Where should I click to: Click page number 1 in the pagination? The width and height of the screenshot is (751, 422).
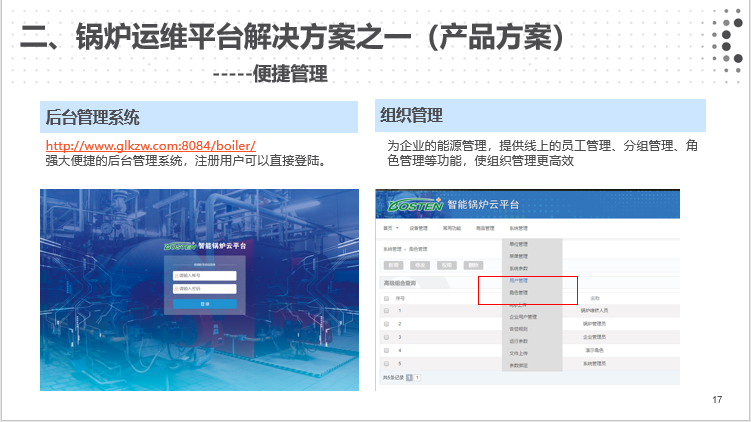tap(418, 378)
